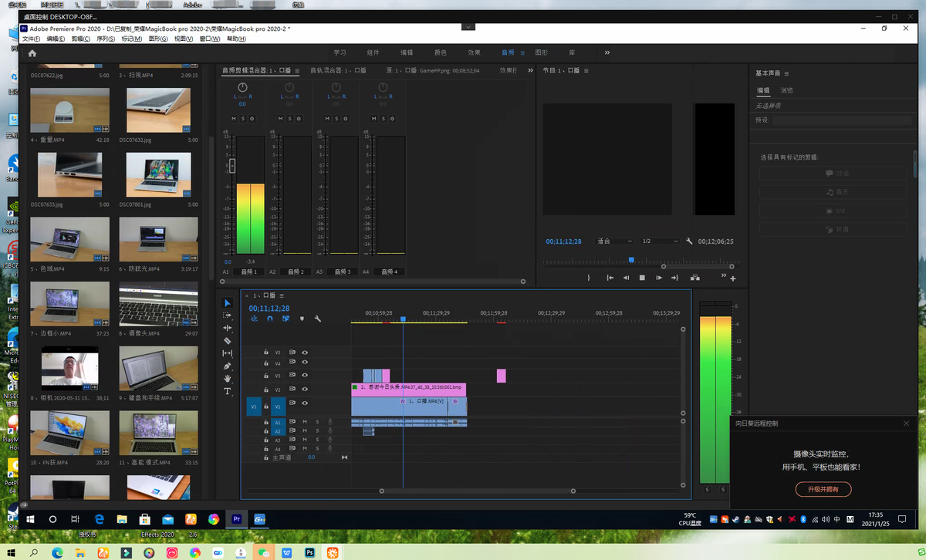Open audio clip mixer panel menu
The width and height of the screenshot is (926, 560).
(x=299, y=70)
